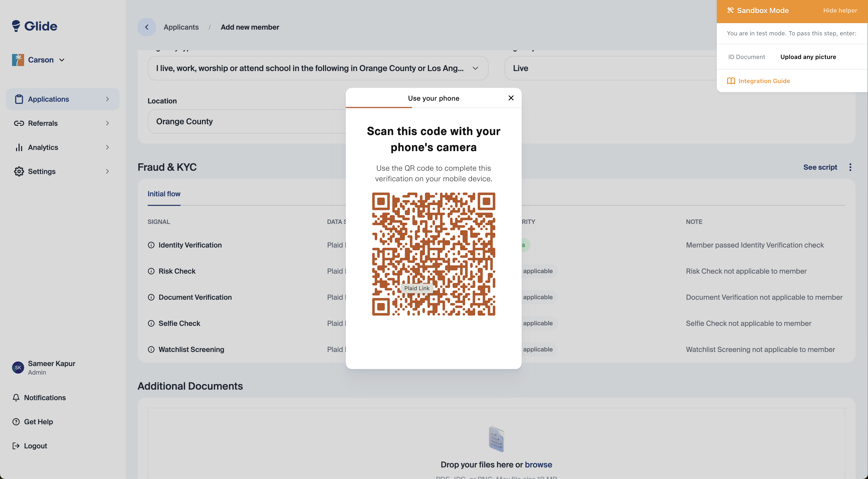Expand the Referrals sidebar section

point(107,123)
